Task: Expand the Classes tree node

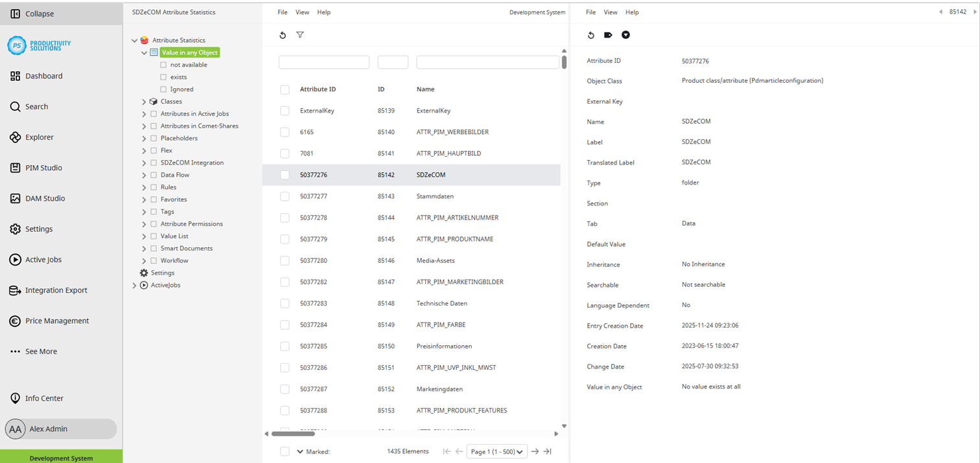Action: [143, 101]
